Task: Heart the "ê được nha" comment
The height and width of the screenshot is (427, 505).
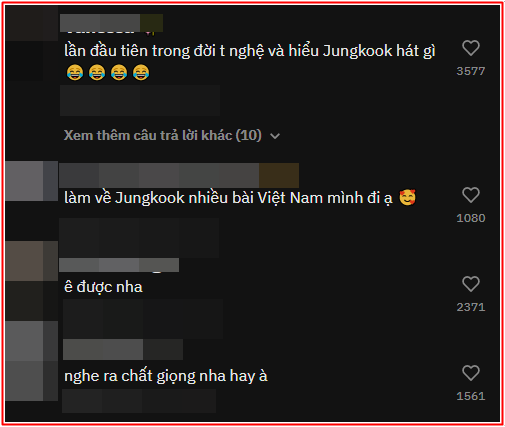Action: [x=471, y=284]
